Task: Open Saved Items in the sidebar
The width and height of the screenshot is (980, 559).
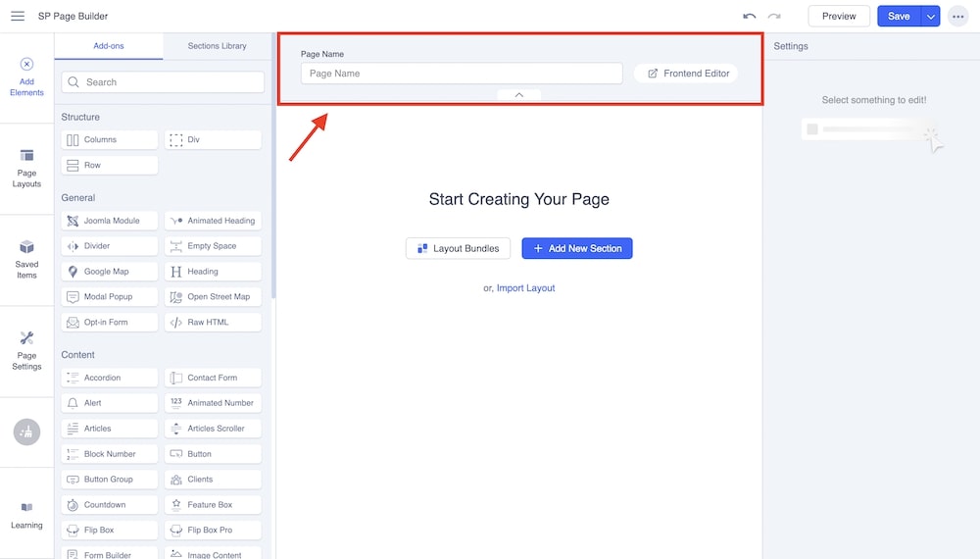Action: coord(26,260)
